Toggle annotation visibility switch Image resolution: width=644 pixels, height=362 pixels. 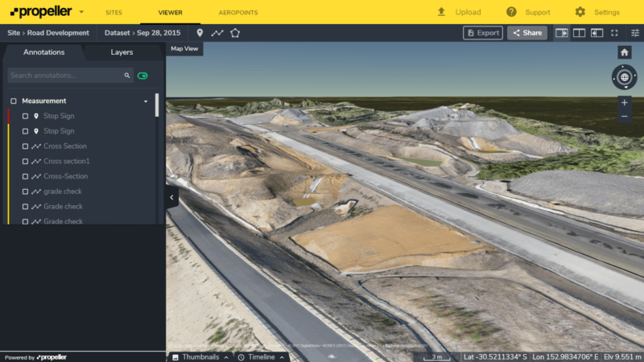[x=142, y=76]
